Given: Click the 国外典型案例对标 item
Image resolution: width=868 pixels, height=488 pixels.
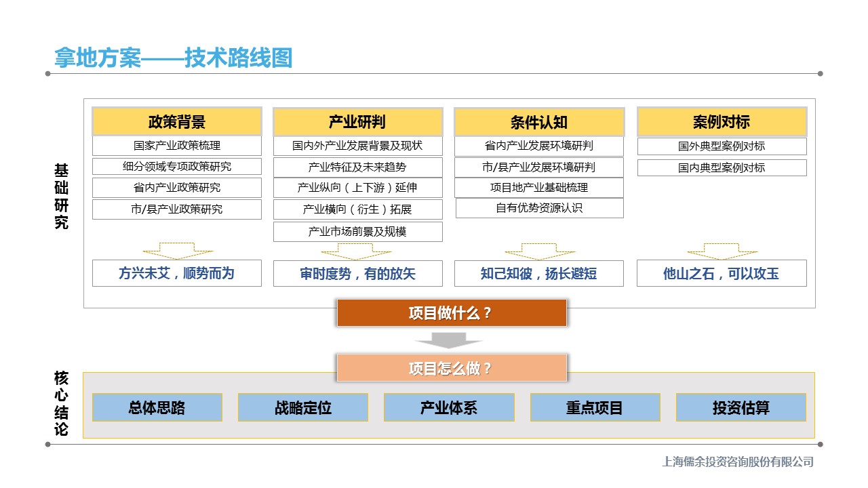Looking at the screenshot, I should pos(722,146).
